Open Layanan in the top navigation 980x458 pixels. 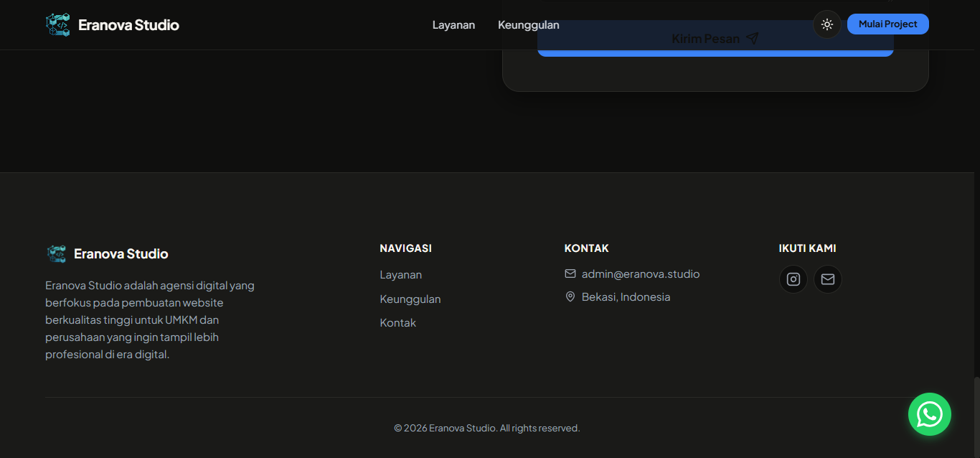453,24
